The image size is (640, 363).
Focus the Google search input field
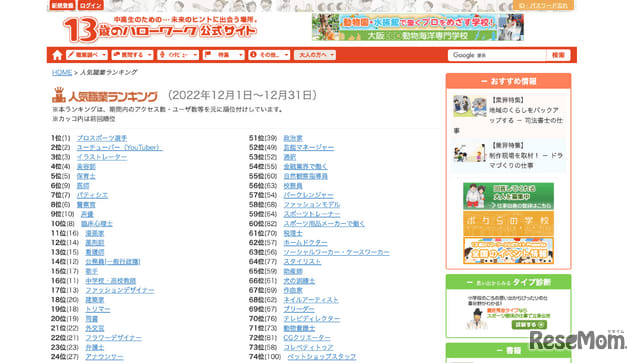(x=497, y=55)
